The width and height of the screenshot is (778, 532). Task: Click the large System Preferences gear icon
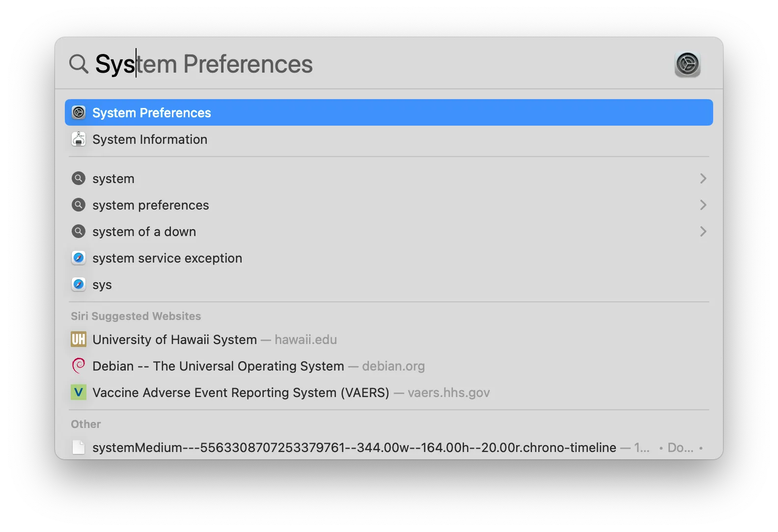(687, 64)
